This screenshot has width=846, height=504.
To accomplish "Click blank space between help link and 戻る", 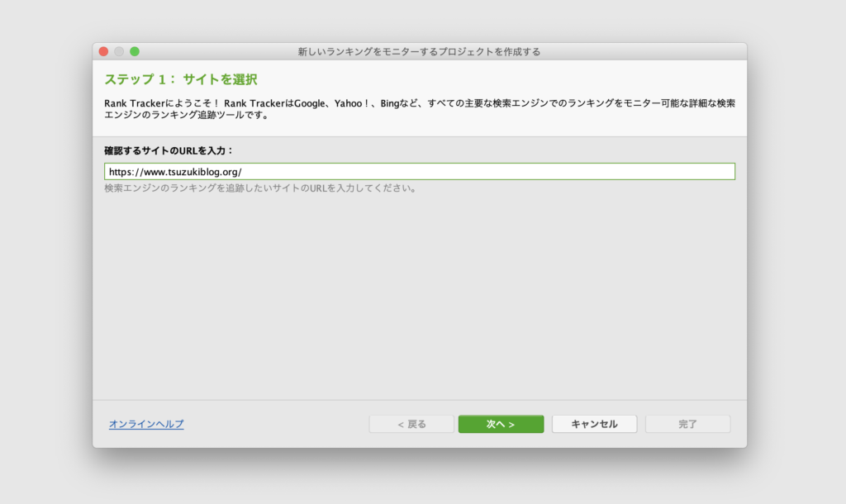I will point(276,424).
